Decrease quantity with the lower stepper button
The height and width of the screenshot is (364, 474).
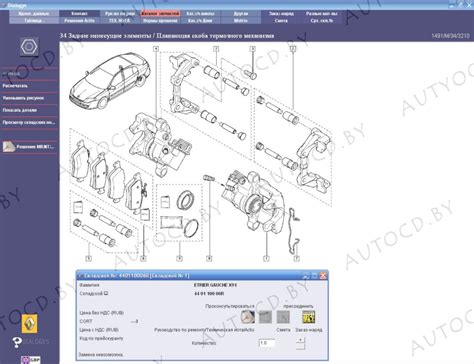point(300,346)
